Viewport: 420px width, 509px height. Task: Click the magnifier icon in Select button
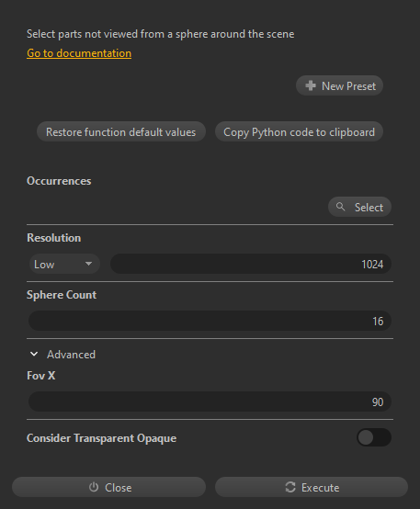pos(340,207)
